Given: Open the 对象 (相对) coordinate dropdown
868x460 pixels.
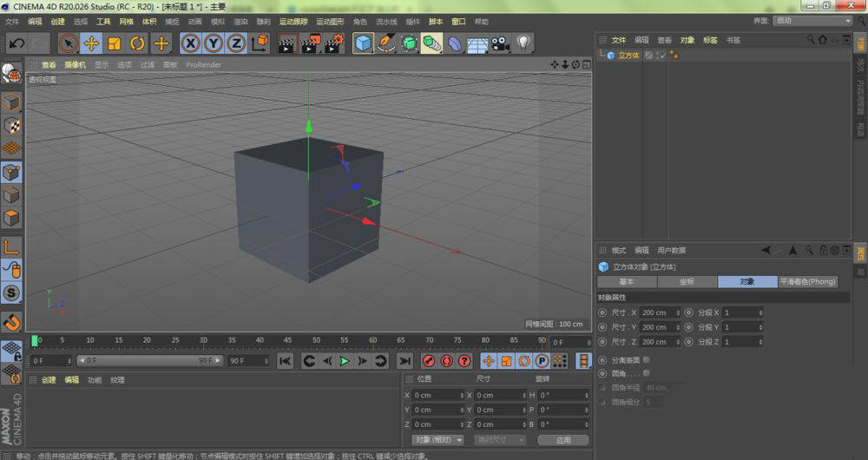Looking at the screenshot, I should pos(437,440).
